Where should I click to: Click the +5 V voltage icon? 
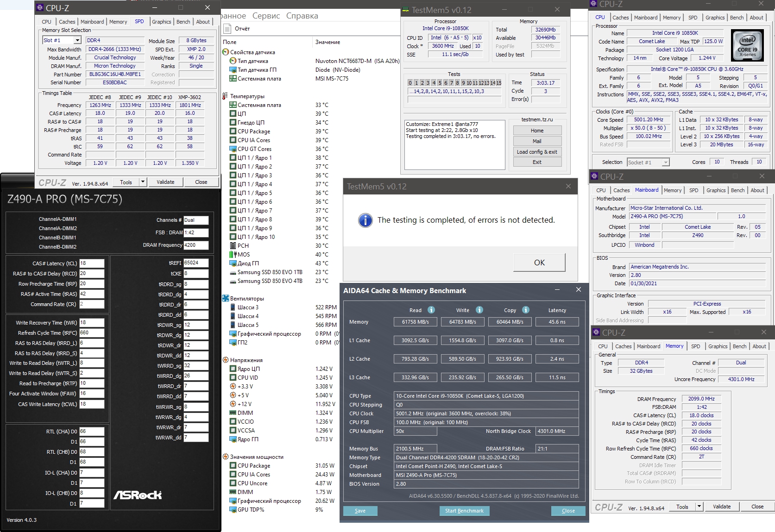point(233,395)
